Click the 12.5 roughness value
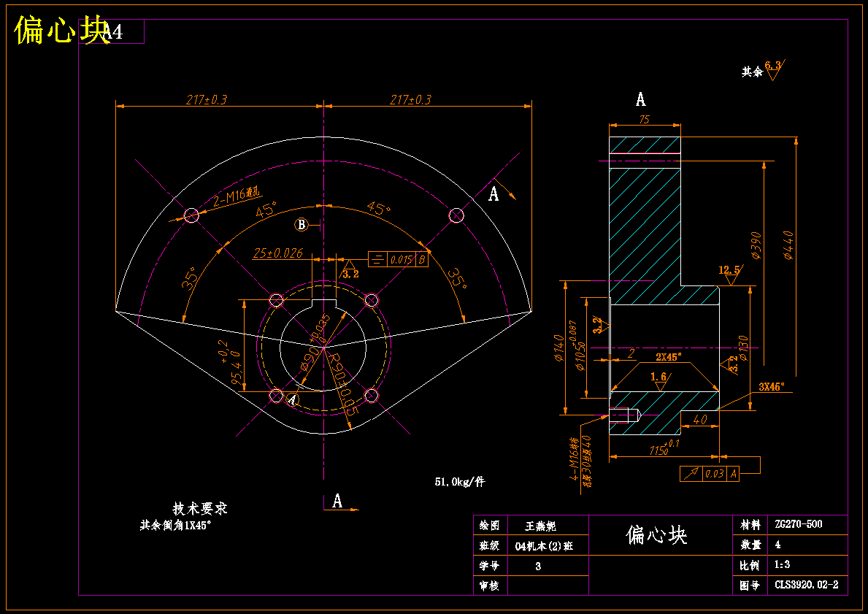Screen dimensions: 868x614 [x=729, y=270]
